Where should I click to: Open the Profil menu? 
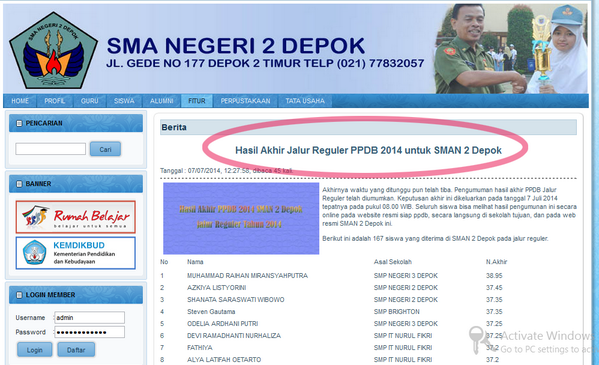point(55,101)
